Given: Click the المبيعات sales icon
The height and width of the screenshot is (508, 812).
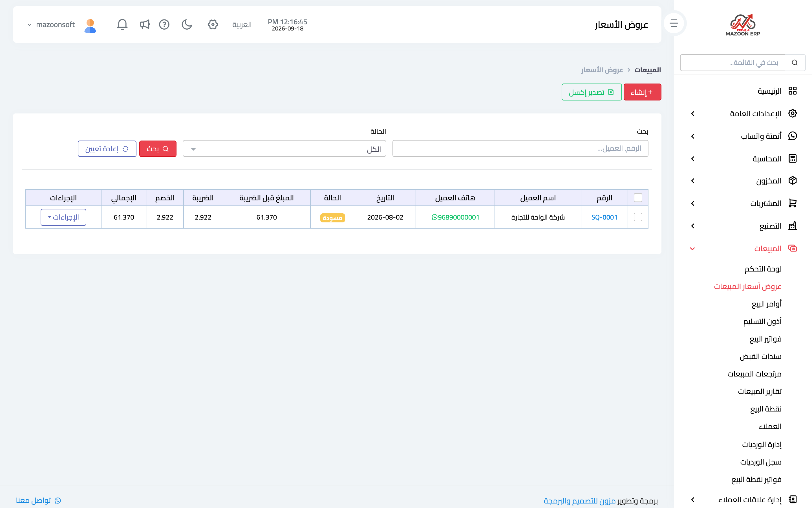Looking at the screenshot, I should tap(793, 248).
